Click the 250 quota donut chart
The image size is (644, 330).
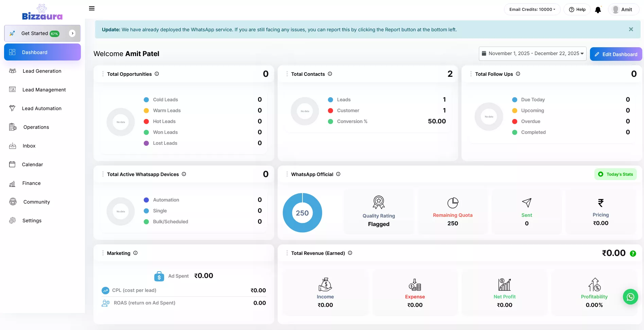302,213
